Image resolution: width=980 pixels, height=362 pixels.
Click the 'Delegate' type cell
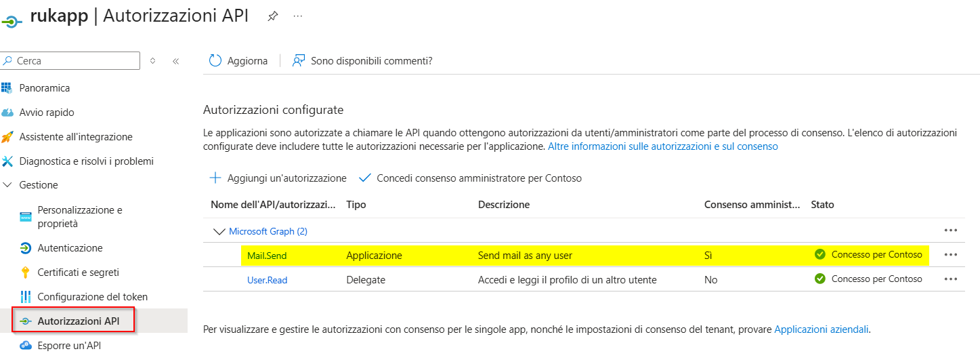tap(366, 280)
